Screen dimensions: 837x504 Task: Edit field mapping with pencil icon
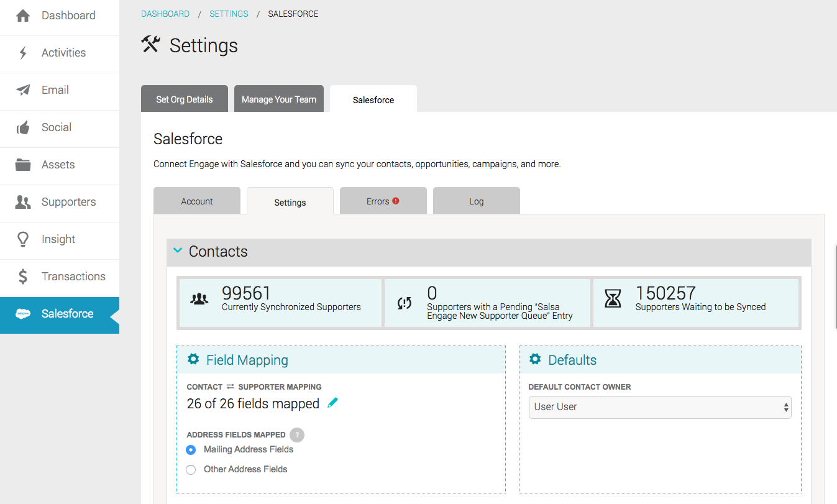332,403
